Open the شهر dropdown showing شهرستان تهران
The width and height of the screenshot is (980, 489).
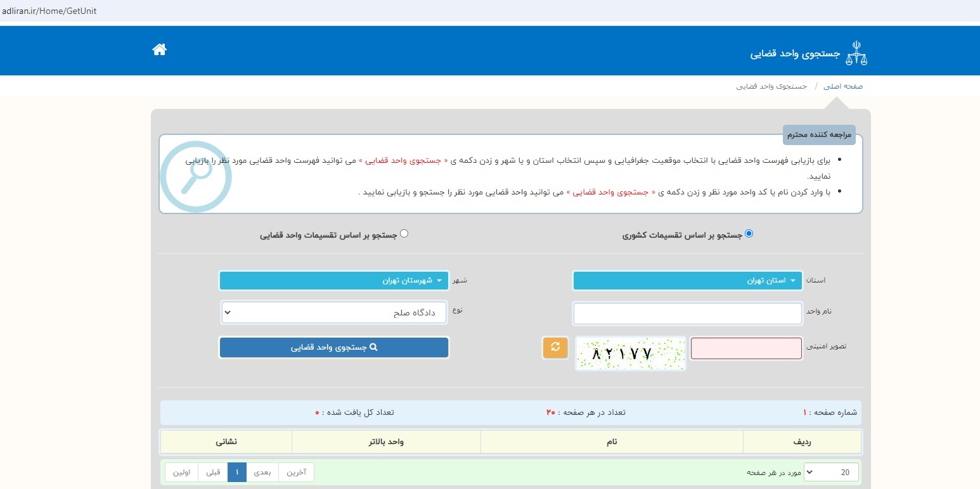point(333,280)
